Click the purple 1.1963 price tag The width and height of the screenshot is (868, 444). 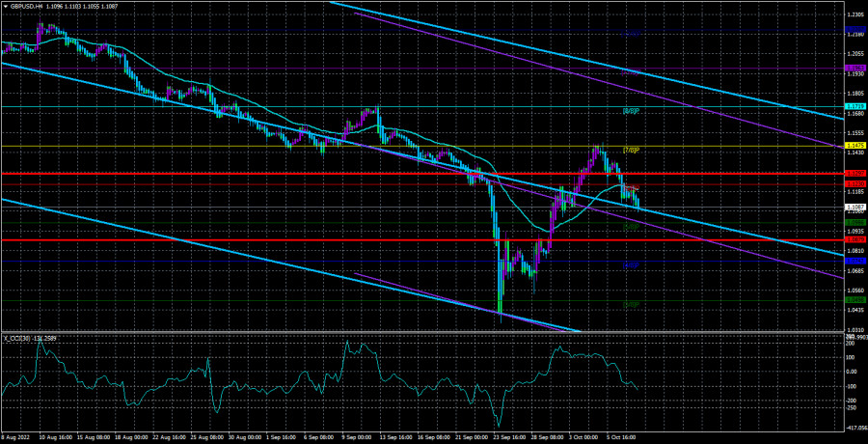coord(855,69)
